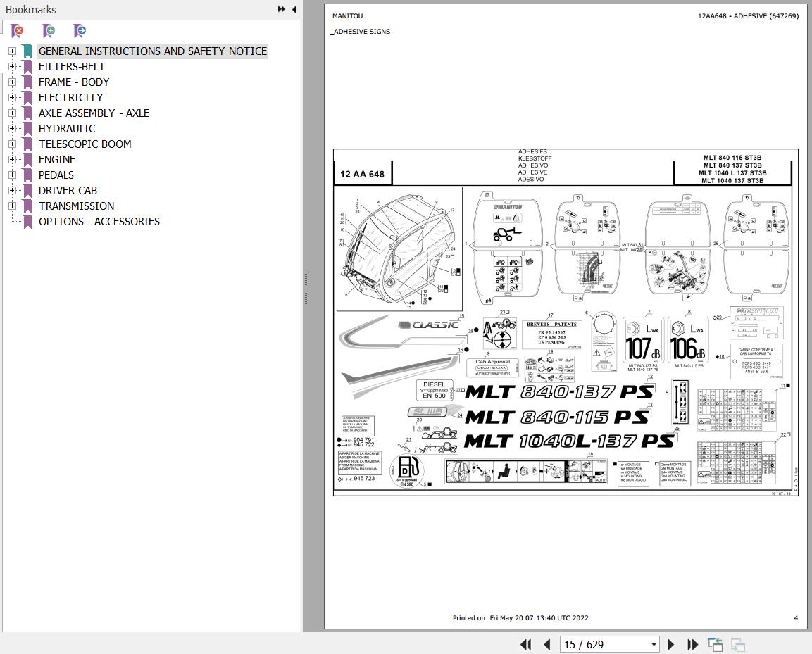Expand the DRIVER CAB bookmark node
812x654 pixels.
[13, 191]
